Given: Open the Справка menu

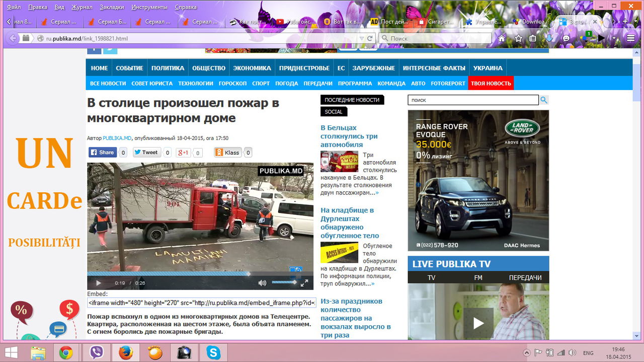Looking at the screenshot, I should tap(186, 8).
